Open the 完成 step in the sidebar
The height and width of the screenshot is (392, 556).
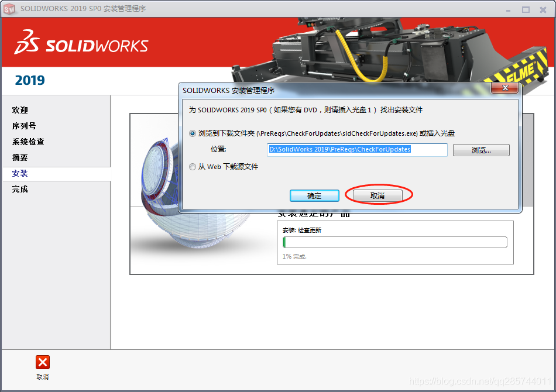[x=20, y=189]
